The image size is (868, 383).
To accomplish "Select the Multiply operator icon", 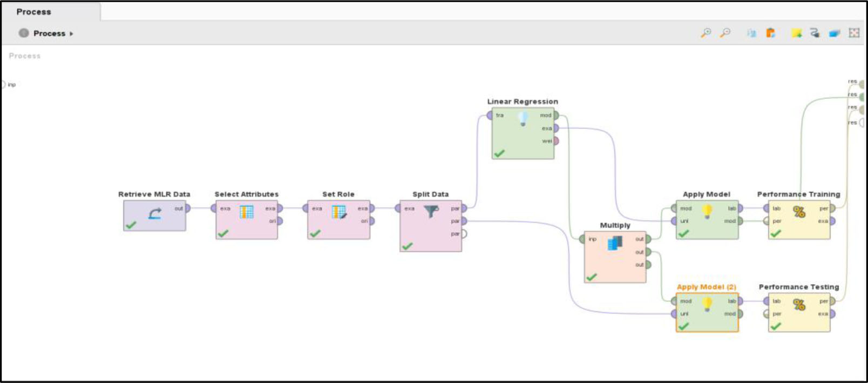I will [x=615, y=243].
